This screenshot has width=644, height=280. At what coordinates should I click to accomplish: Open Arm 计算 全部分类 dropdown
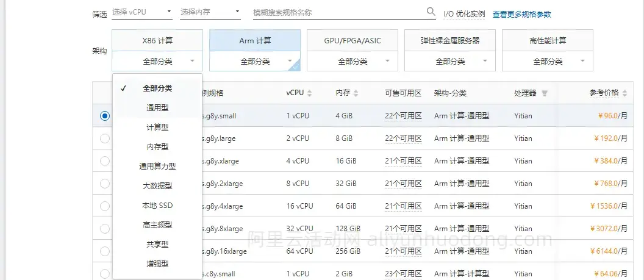click(255, 61)
